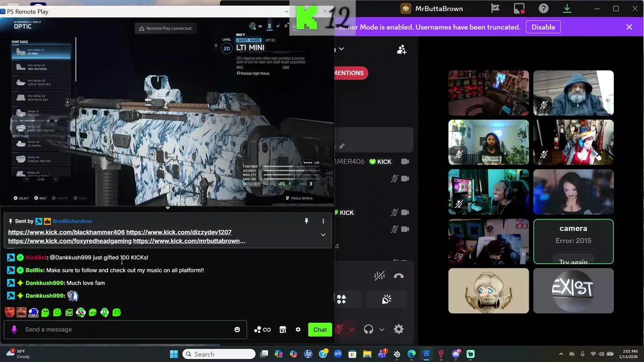Select the hooded man webcam tile
Screen dimensions: 644x362
574,93
